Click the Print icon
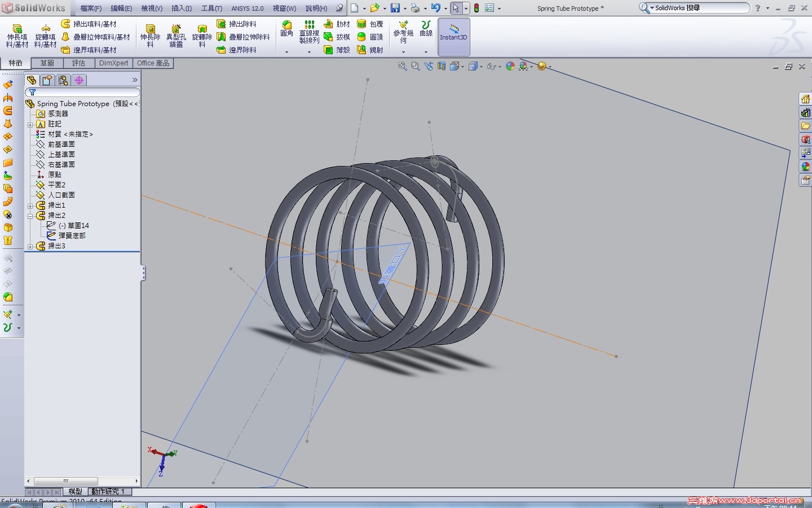This screenshot has width=812, height=508. 416,8
